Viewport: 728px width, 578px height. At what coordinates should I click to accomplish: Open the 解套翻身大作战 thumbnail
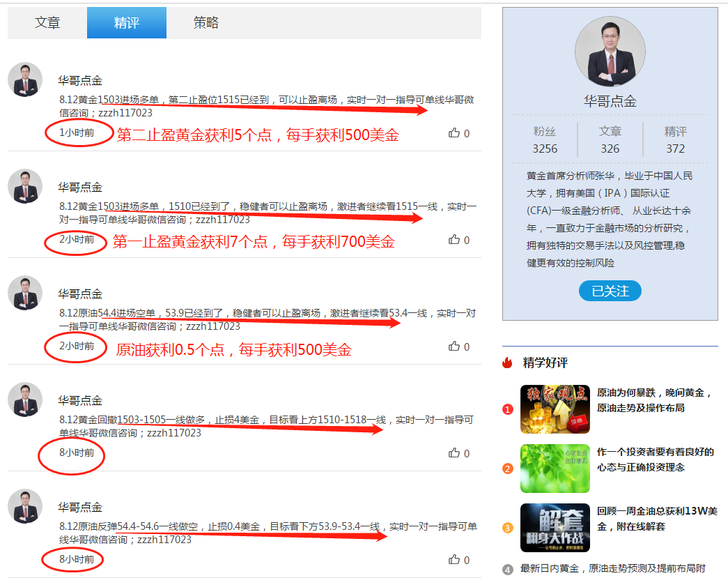(555, 528)
